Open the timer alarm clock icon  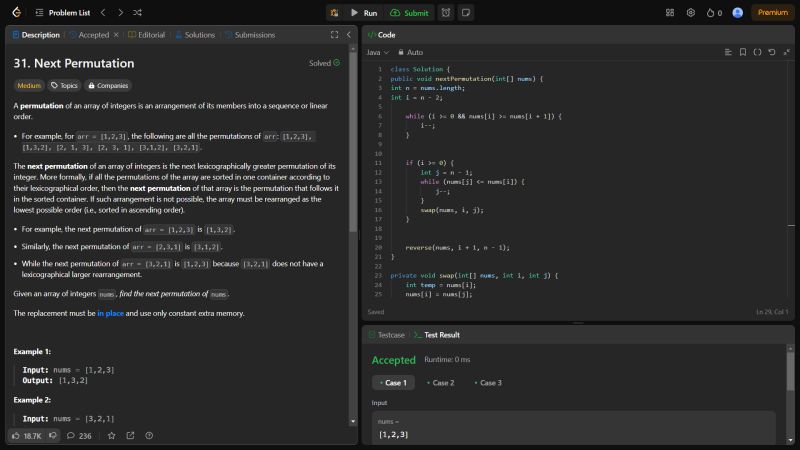pyautogui.click(x=446, y=13)
